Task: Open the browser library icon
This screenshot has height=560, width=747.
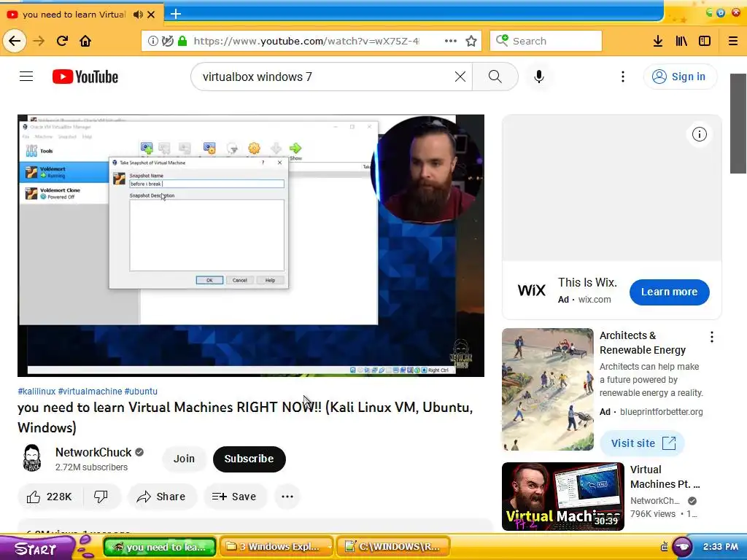Action: tap(681, 41)
